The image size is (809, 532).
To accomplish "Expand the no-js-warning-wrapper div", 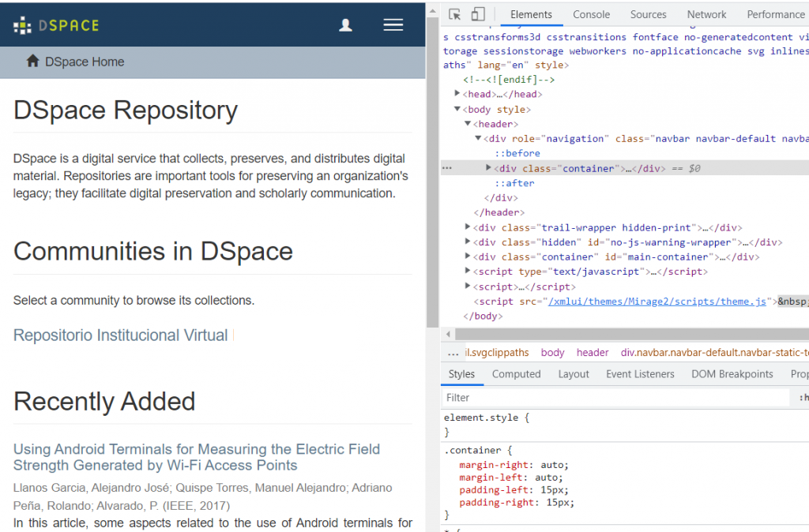I will click(x=468, y=242).
